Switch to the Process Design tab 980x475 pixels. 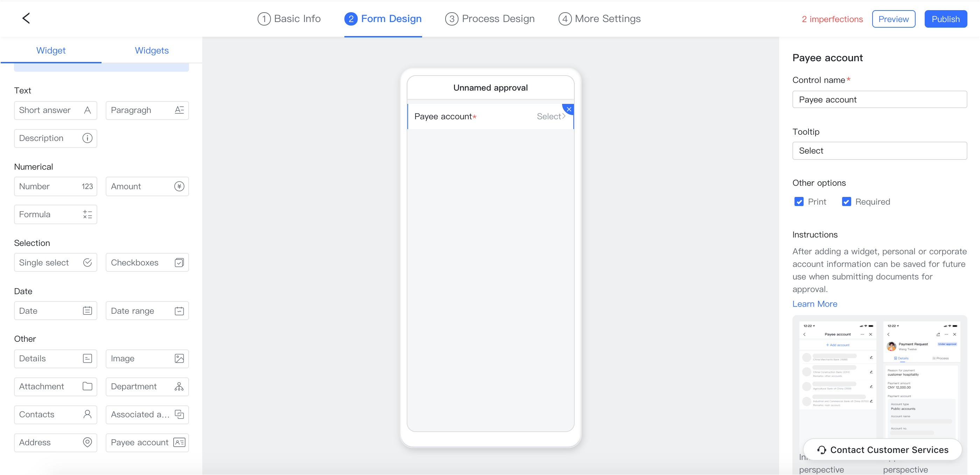click(x=490, y=18)
